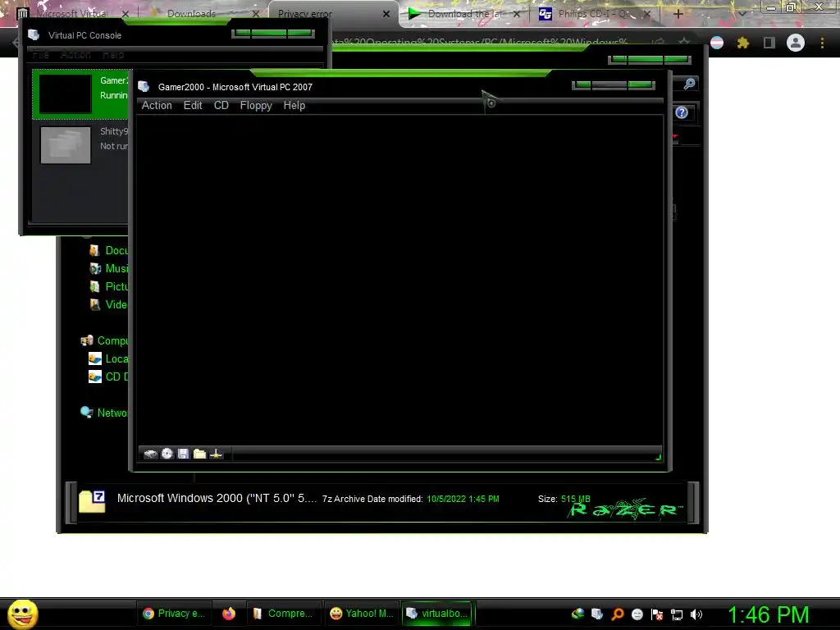Open the Edit menu in Virtual PC
Viewport: 840px width, 630px height.
click(193, 106)
